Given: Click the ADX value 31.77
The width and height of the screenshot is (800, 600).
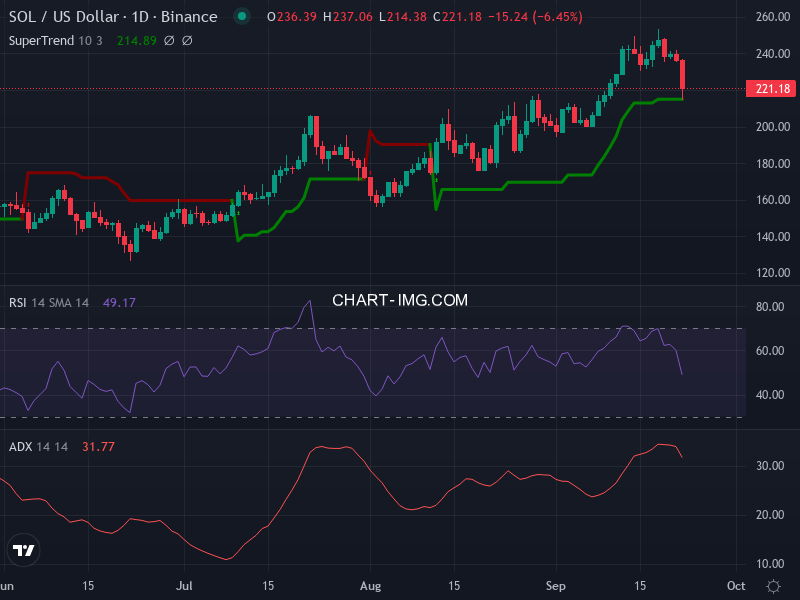Looking at the screenshot, I should tap(93, 446).
